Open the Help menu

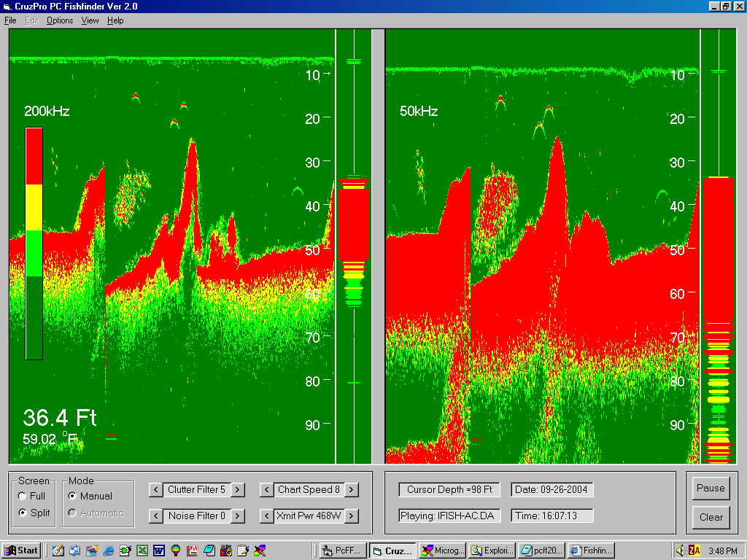(115, 20)
